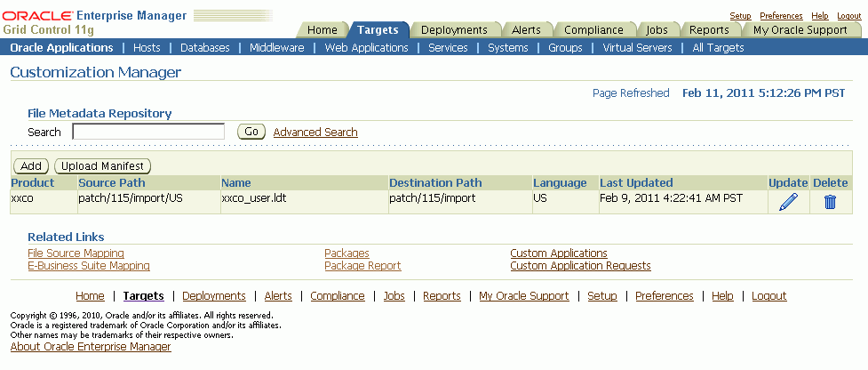The height and width of the screenshot is (370, 868).
Task: Open E-Business Suite Mapping related link
Action: [x=89, y=266]
